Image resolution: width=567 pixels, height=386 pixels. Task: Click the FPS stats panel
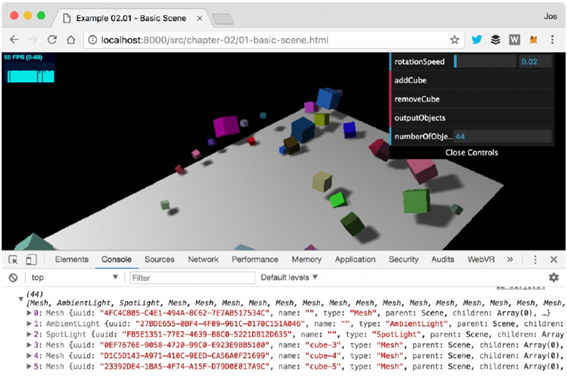point(29,68)
